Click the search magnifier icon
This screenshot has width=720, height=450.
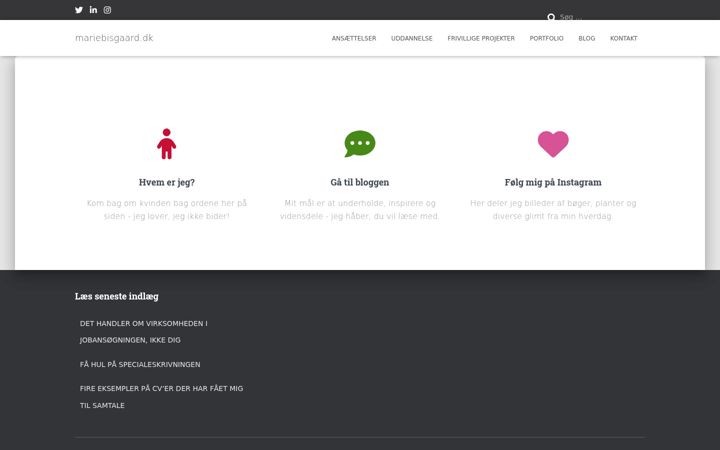pos(551,17)
